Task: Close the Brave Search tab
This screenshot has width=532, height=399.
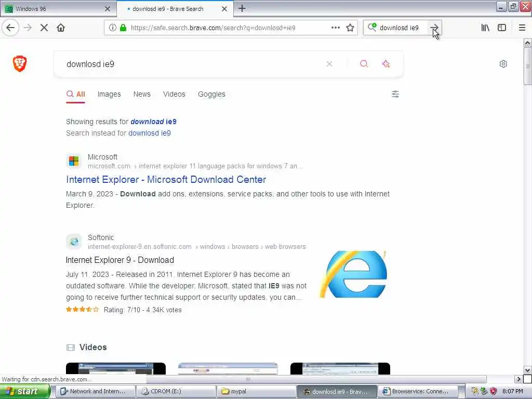Action: (224, 9)
